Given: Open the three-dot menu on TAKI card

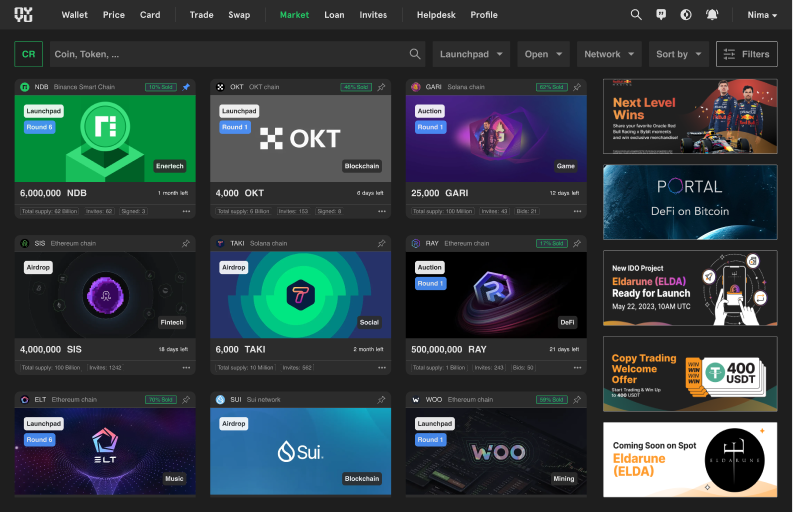Looking at the screenshot, I should coord(381,367).
